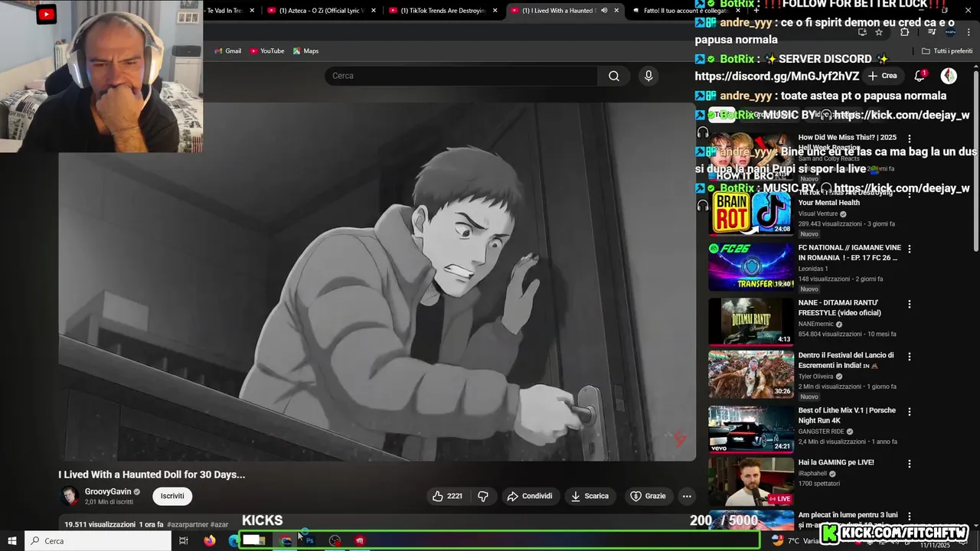980x551 pixels.
Task: Open the Brain Rot TikTok video thumbnail
Action: click(x=751, y=212)
